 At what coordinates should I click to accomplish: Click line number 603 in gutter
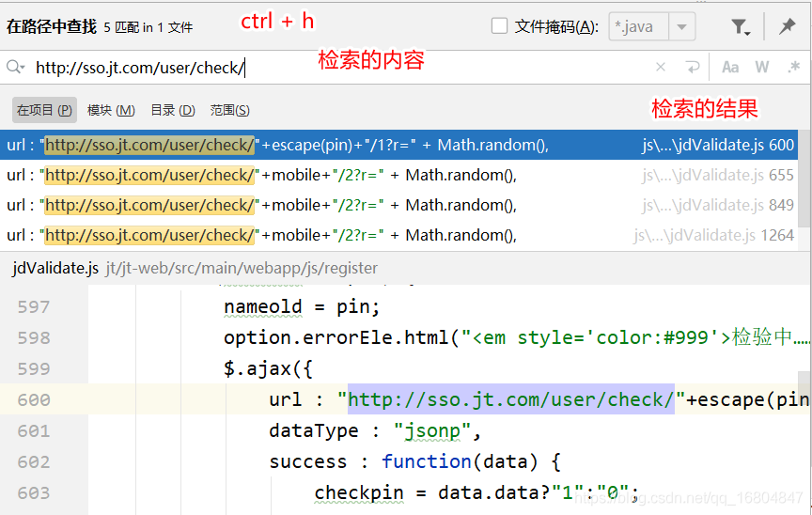coord(34,492)
